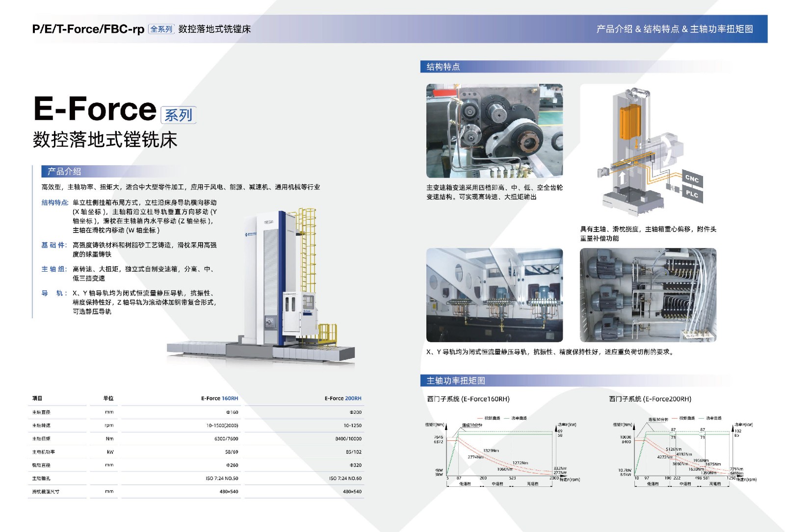The width and height of the screenshot is (785, 532).
Task: Select the 主轴功率扭矩图 section header
Action: click(455, 380)
